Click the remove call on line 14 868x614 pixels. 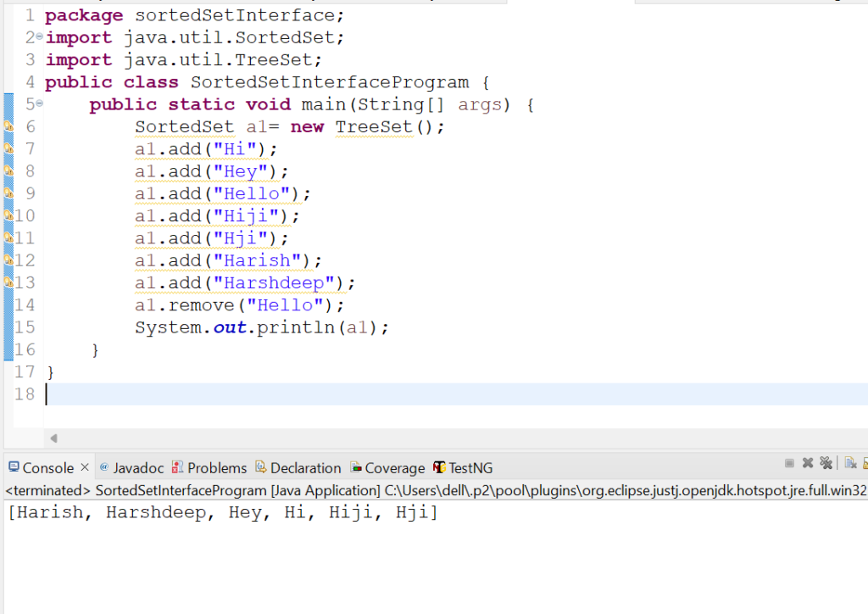202,305
